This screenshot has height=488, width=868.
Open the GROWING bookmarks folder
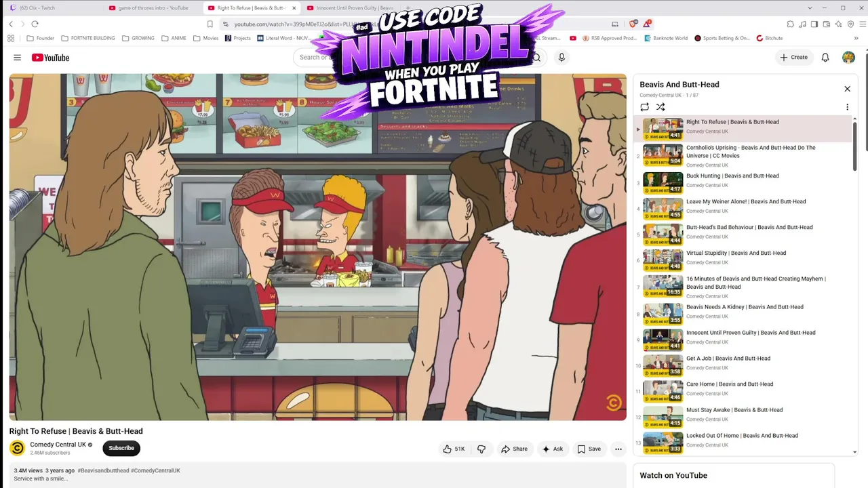click(138, 39)
